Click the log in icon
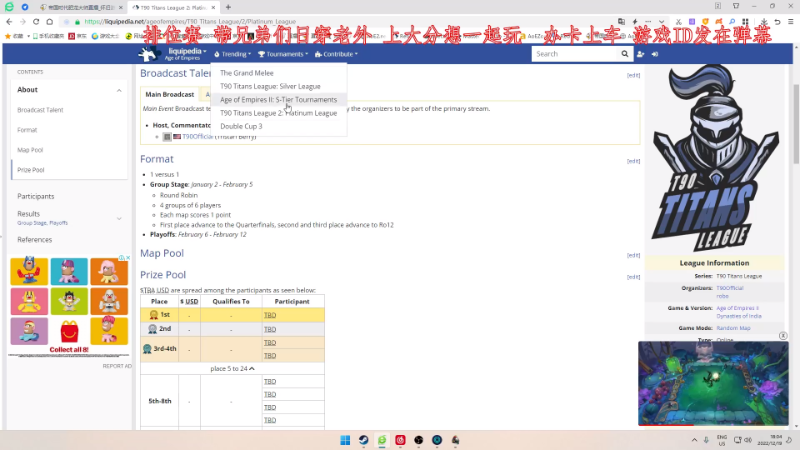 coord(655,54)
